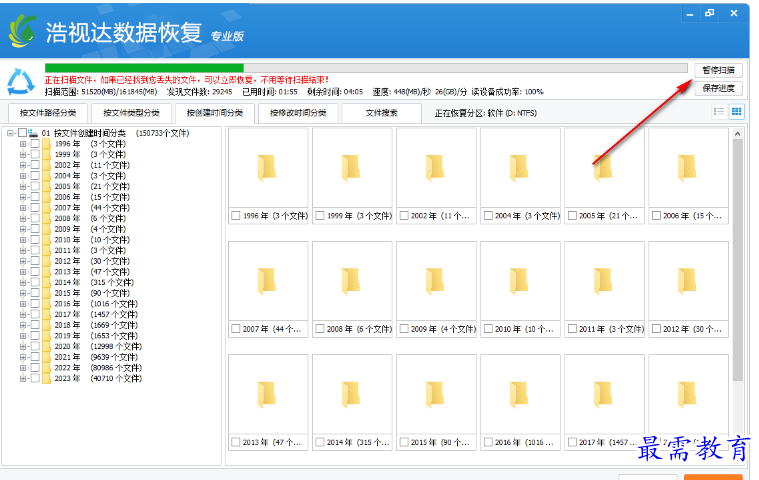Image resolution: width=759 pixels, height=480 pixels.
Task: Open the 1999 年 folder thumbnail
Action: point(352,168)
